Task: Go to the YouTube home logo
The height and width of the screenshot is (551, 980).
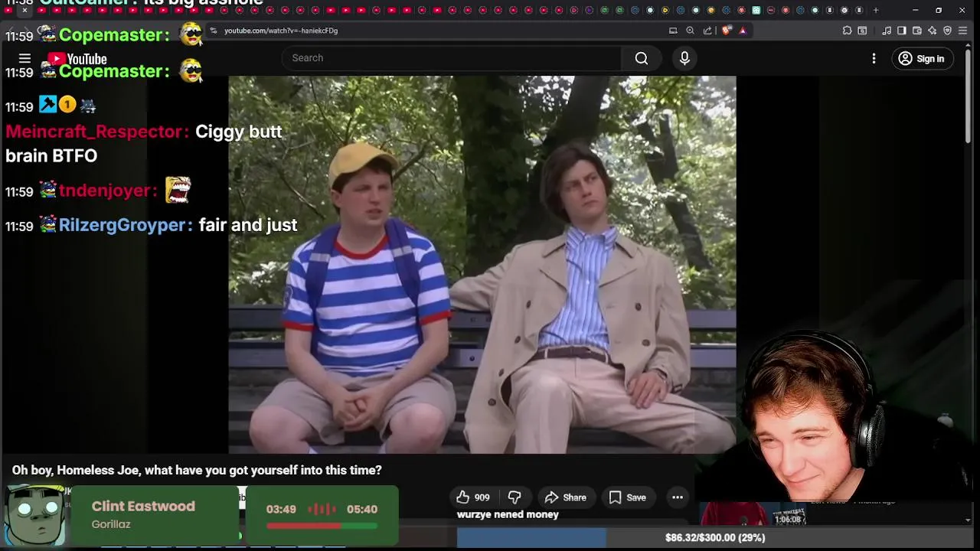Action: [x=77, y=59]
